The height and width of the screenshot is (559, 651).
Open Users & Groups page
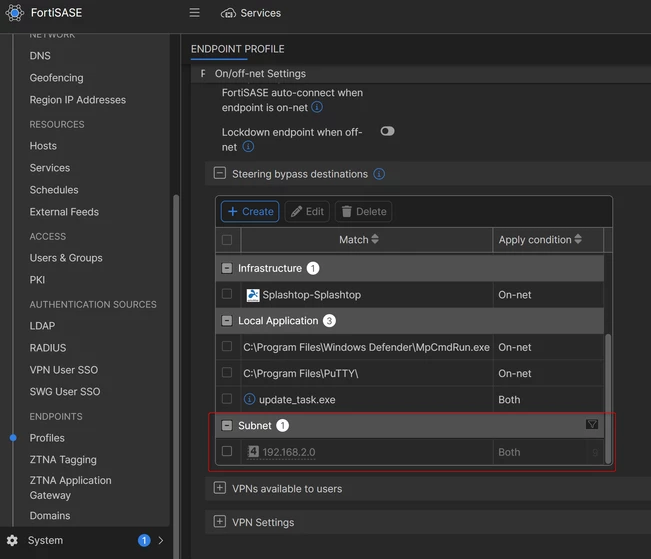point(66,258)
